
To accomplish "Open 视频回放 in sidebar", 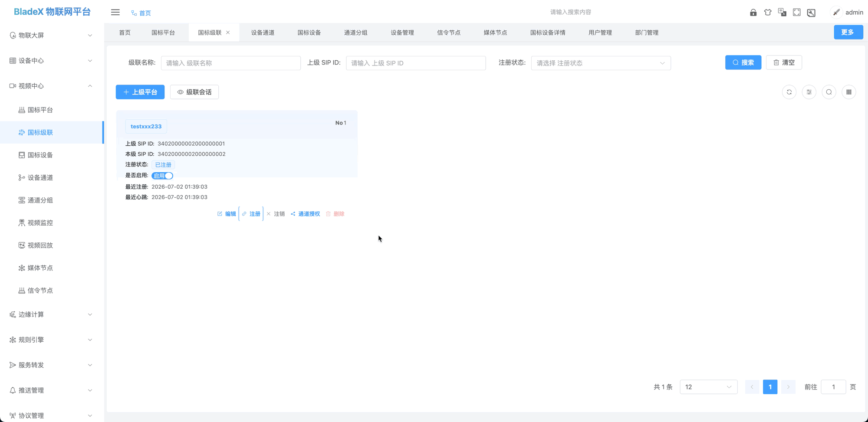I will click(x=52, y=245).
